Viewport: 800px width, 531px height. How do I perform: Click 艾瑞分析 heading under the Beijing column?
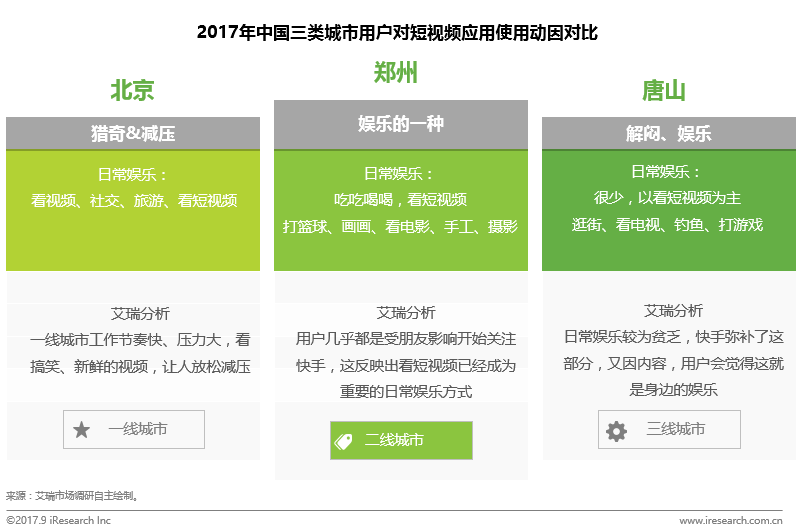coord(140,313)
